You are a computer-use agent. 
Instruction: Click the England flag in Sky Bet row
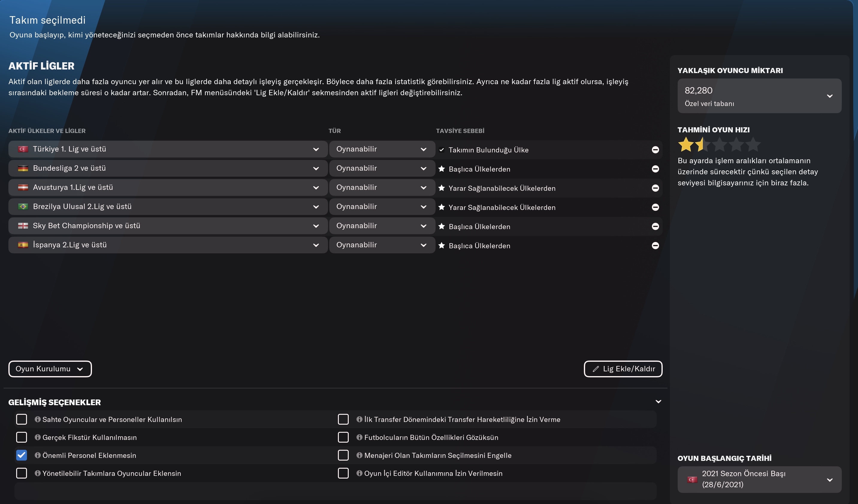click(23, 225)
